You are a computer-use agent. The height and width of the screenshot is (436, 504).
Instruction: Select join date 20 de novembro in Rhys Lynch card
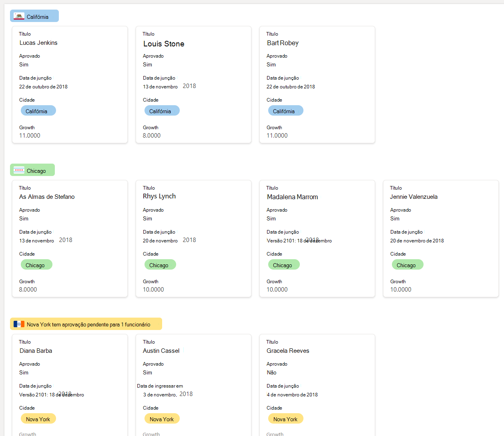pyautogui.click(x=160, y=241)
